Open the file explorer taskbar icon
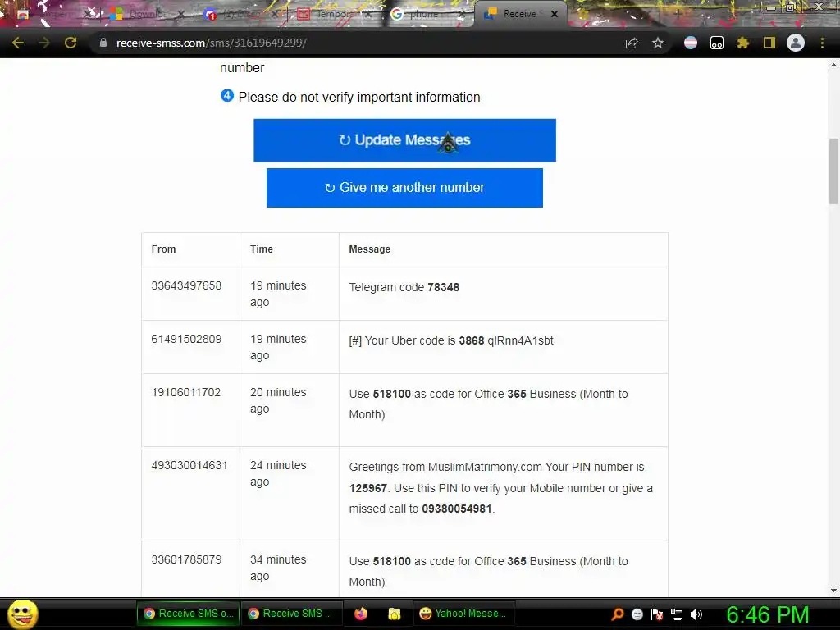This screenshot has width=840, height=630. (395, 614)
